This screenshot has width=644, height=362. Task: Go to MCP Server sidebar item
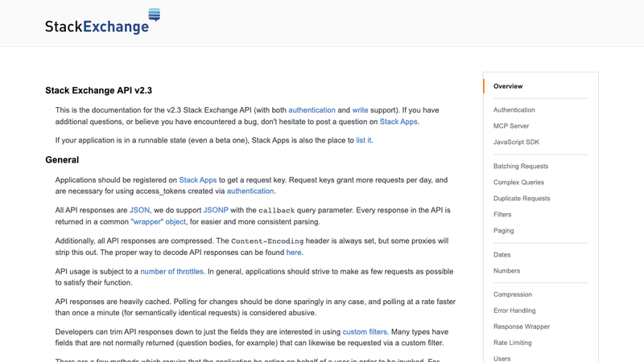511,126
